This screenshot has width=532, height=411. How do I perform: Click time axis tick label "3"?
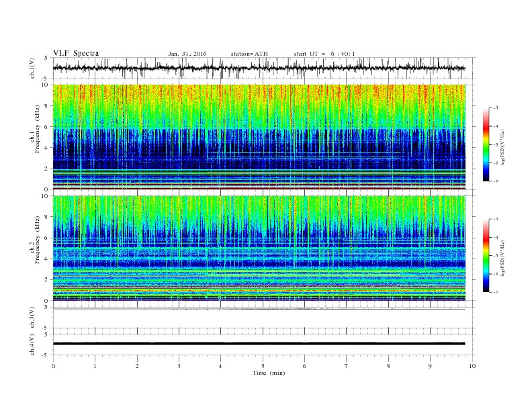[179, 366]
